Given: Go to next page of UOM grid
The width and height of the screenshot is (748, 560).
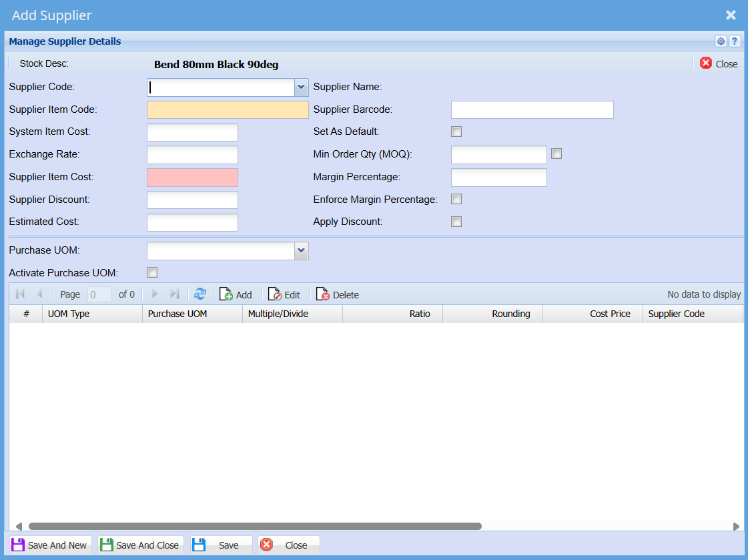Looking at the screenshot, I should [x=154, y=294].
